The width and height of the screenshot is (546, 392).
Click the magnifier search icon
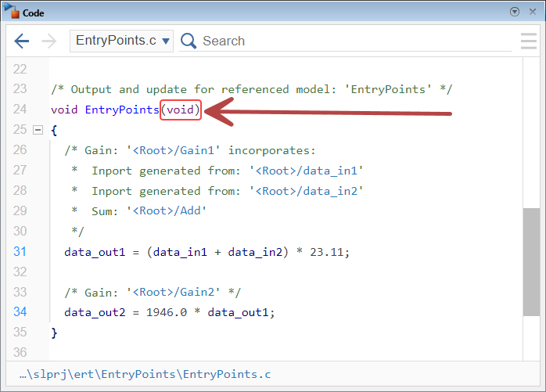click(189, 41)
